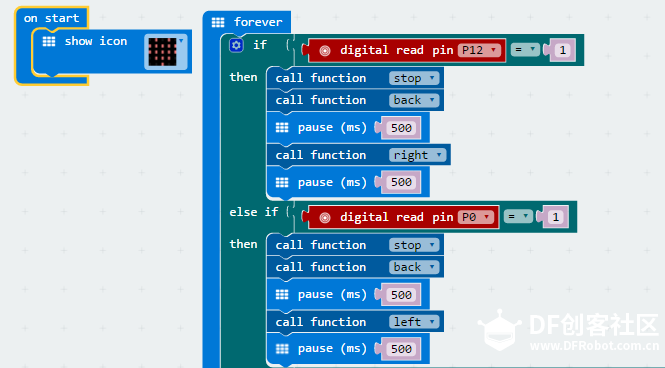The width and height of the screenshot is (665, 368).
Task: Click the grid icon on pause block after left
Action: pyautogui.click(x=282, y=349)
